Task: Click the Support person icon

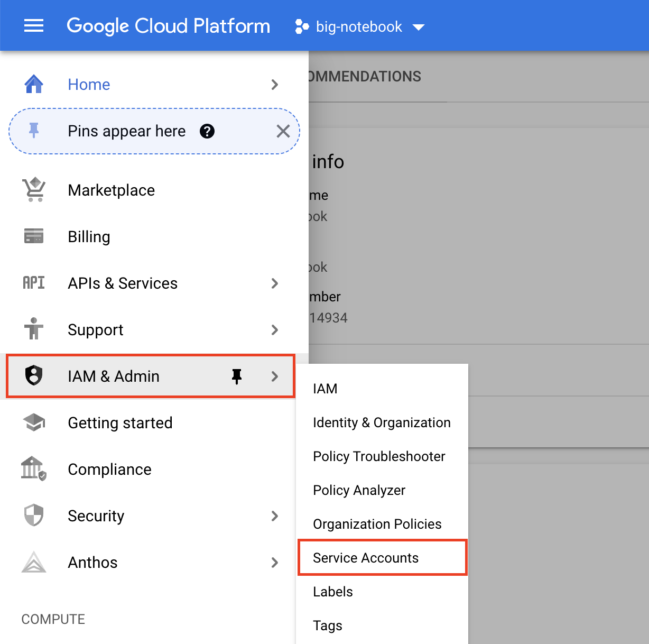Action: point(34,328)
